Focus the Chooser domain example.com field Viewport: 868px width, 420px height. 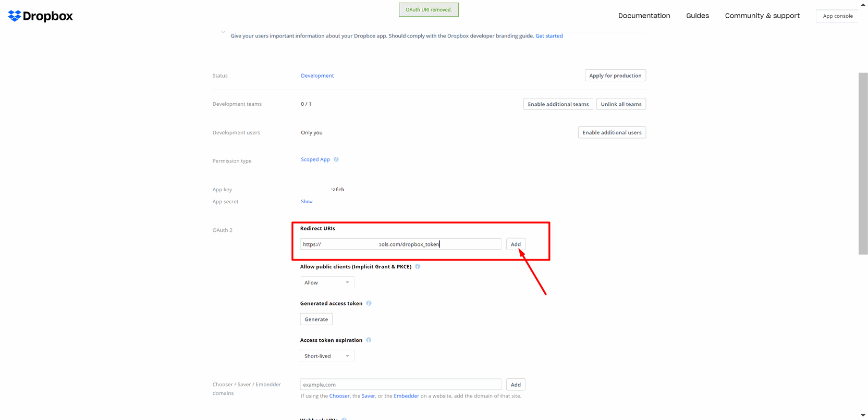pyautogui.click(x=400, y=385)
